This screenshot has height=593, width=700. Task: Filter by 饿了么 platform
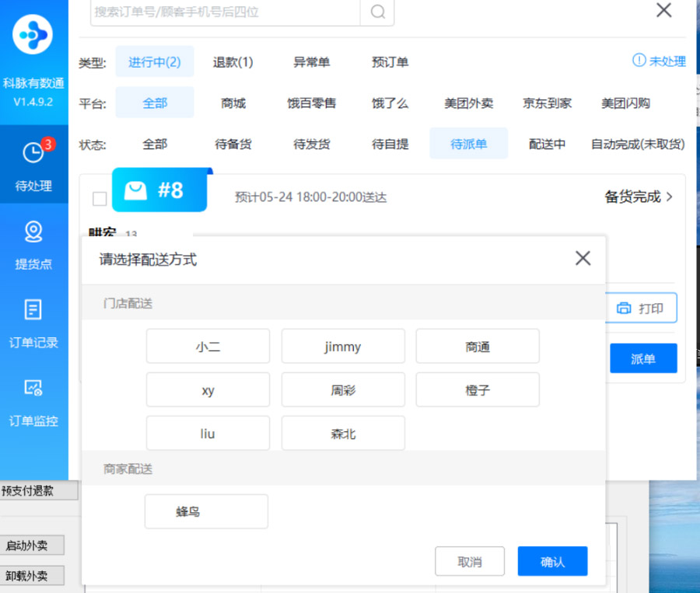click(x=390, y=103)
